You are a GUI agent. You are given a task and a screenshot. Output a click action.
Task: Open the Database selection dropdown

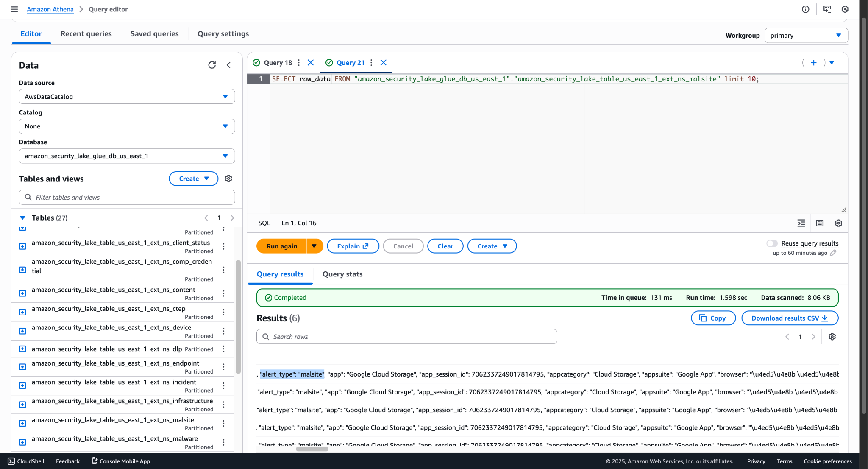coord(127,156)
